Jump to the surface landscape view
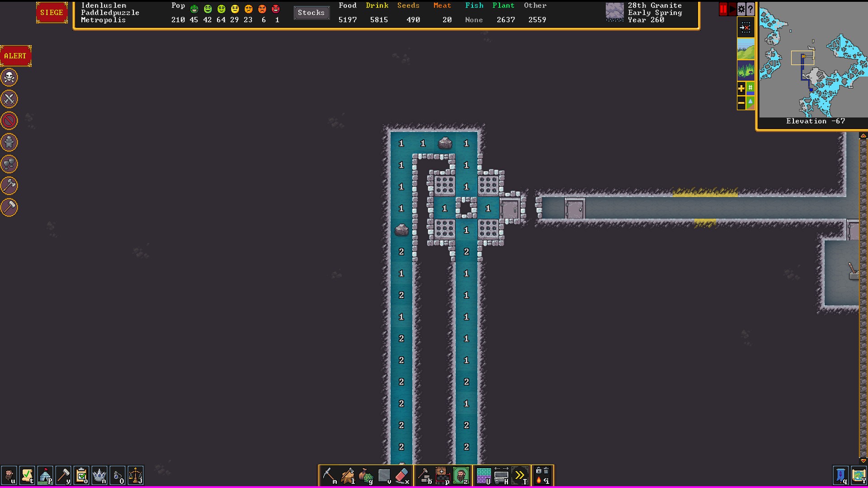This screenshot has height=488, width=868. click(745, 49)
